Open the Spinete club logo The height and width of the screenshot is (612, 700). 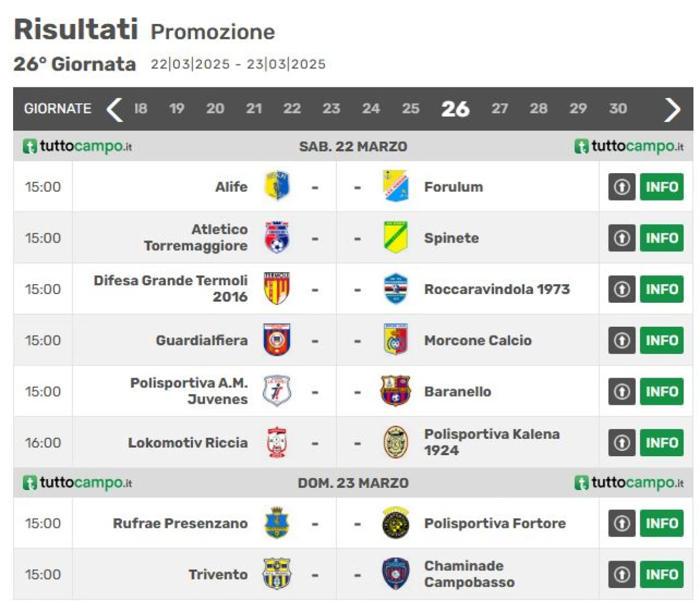395,238
